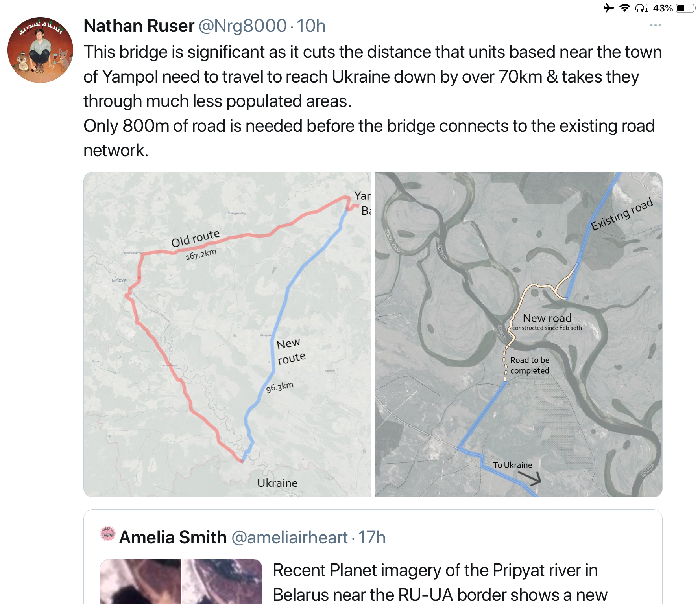Tap the Nathan Ruser display name
700x604 pixels.
tap(139, 26)
